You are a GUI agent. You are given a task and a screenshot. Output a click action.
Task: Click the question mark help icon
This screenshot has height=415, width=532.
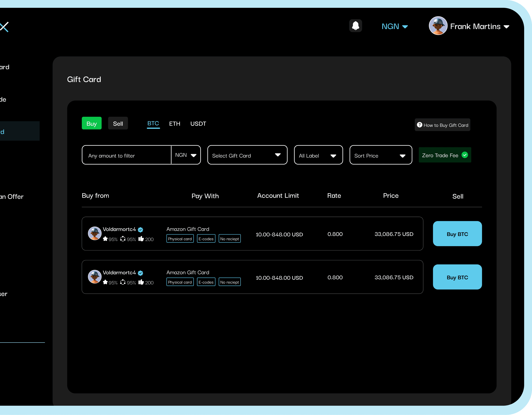point(419,125)
